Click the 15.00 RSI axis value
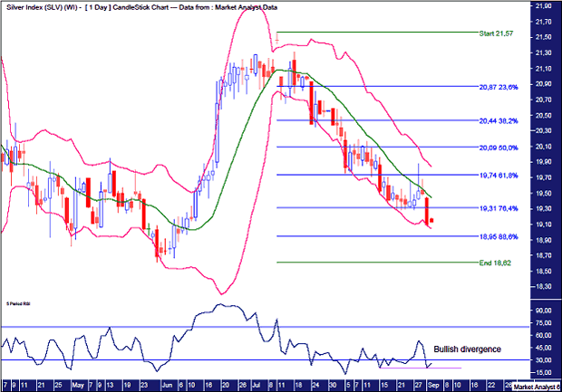 pos(543,373)
